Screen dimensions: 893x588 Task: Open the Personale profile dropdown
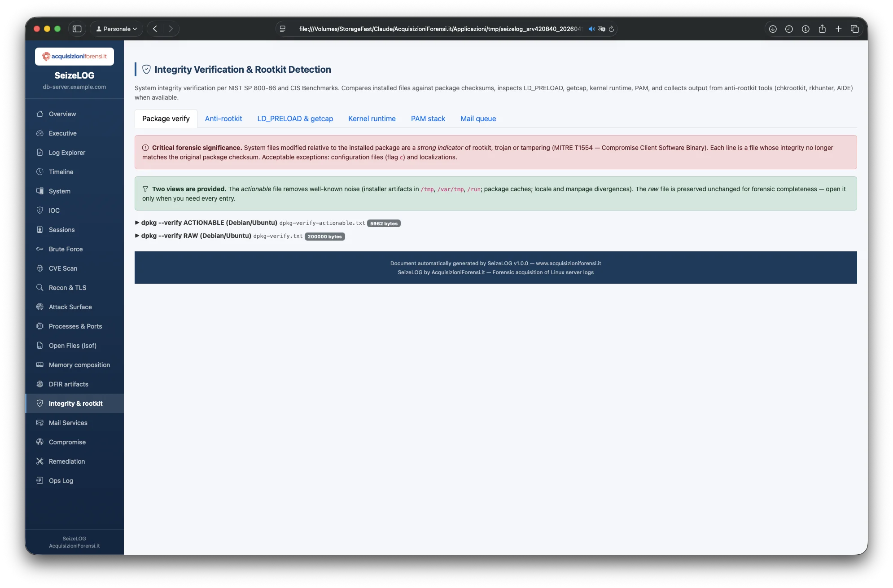tap(116, 28)
